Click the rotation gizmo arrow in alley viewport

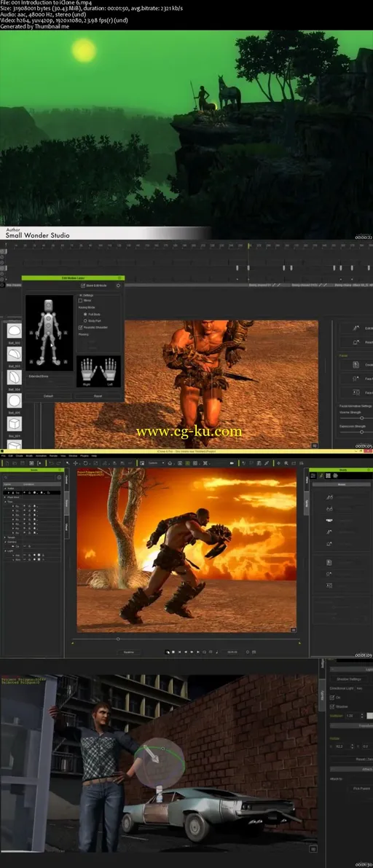tap(152, 754)
